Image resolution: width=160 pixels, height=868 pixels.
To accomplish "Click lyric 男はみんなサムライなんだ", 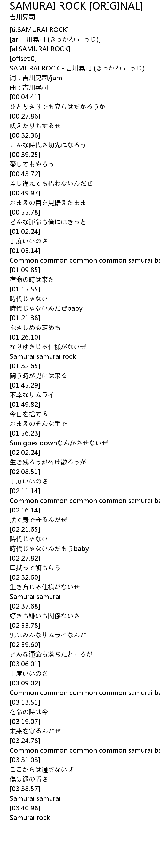I will point(48,635).
